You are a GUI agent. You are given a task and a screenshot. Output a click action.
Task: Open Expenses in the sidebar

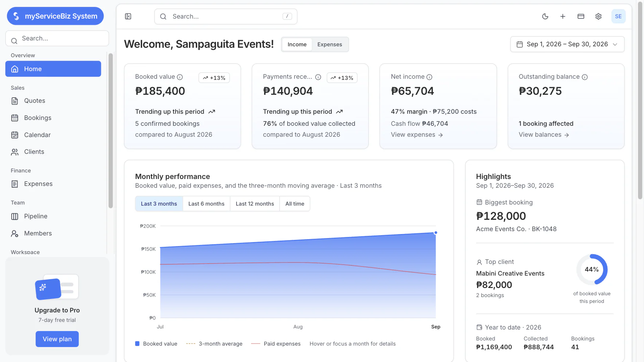point(53,184)
